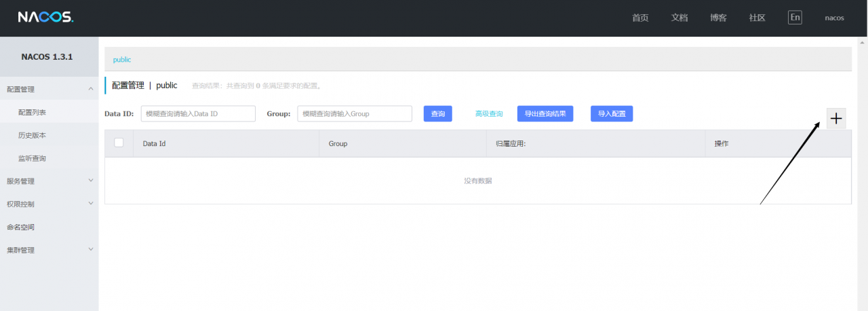
Task: Switch language with the En button
Action: tap(795, 18)
